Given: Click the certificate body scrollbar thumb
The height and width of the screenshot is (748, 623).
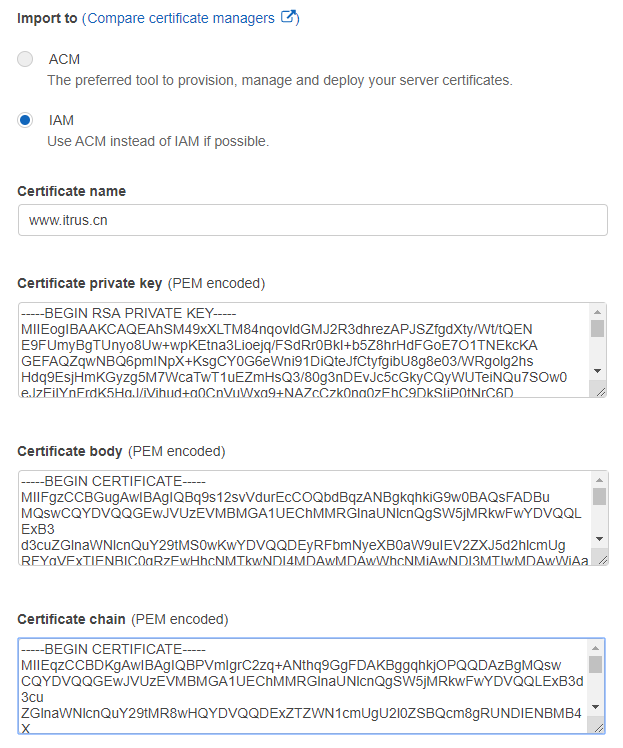Looking at the screenshot, I should point(597,496).
